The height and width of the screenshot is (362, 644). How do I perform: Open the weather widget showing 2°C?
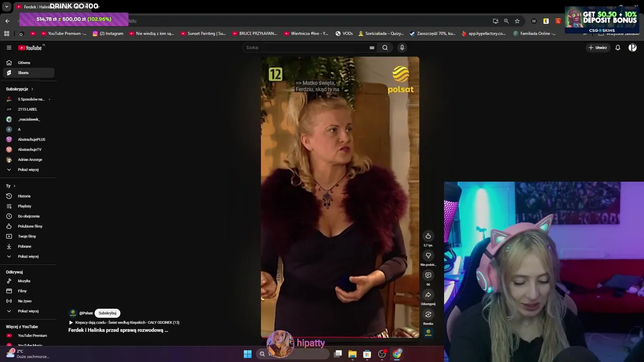28,354
